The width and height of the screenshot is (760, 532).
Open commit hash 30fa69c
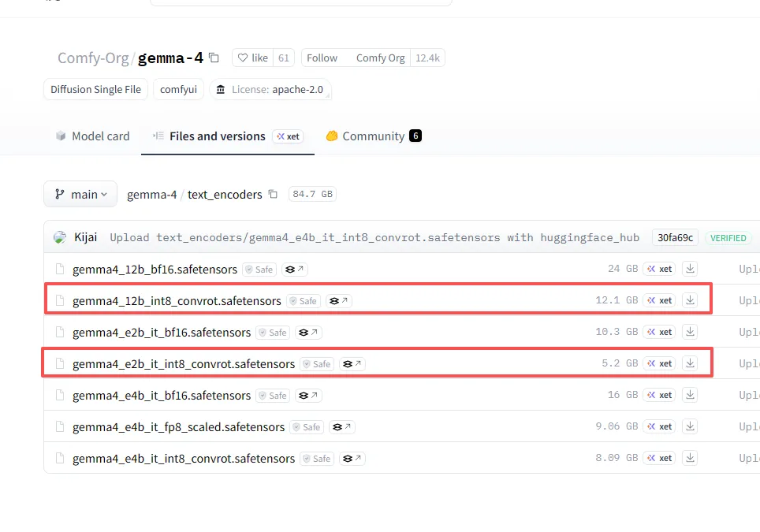(675, 237)
